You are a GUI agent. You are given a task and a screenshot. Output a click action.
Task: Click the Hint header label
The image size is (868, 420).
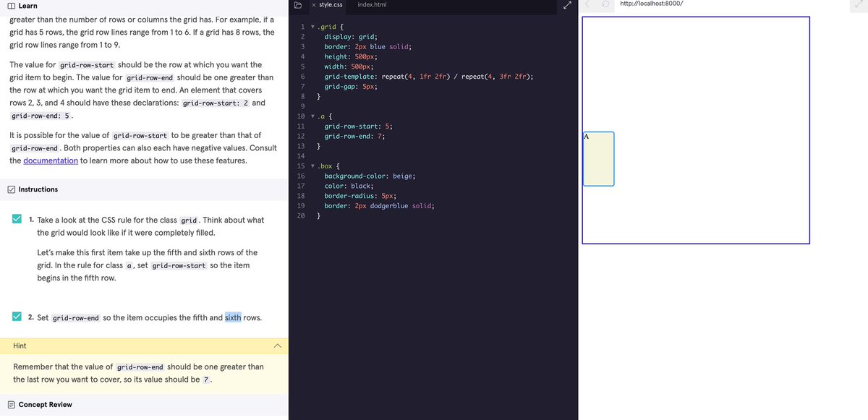pos(20,346)
